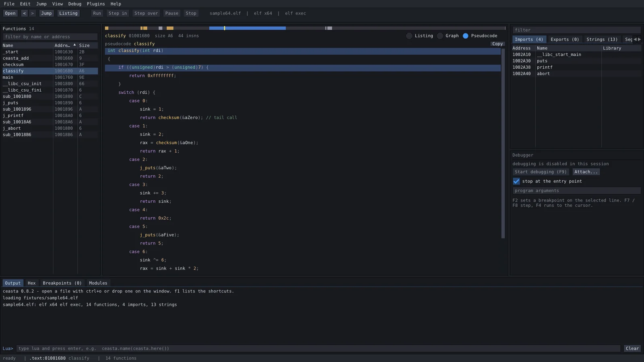Click the tab scroll right arrow in imports panel
This screenshot has height=362, width=644.
(639, 39)
